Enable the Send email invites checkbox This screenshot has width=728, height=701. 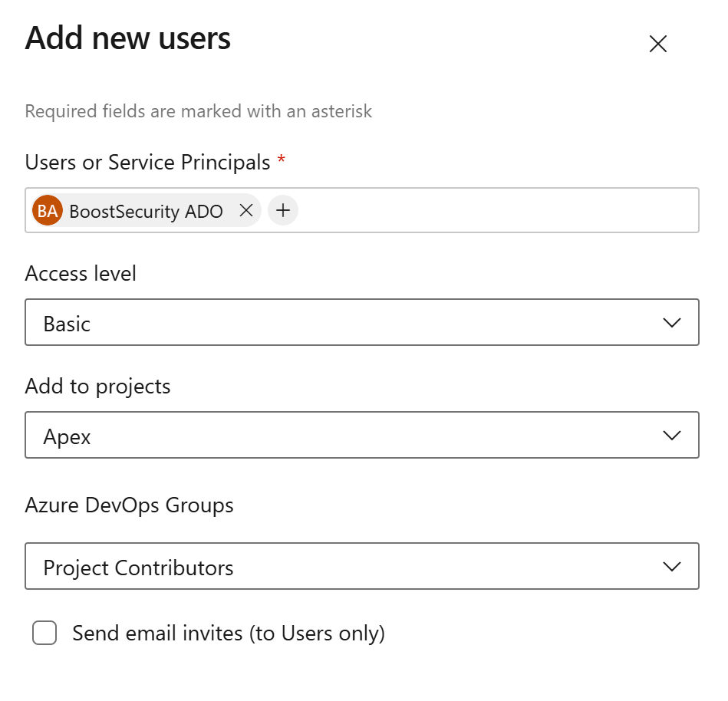(x=44, y=634)
